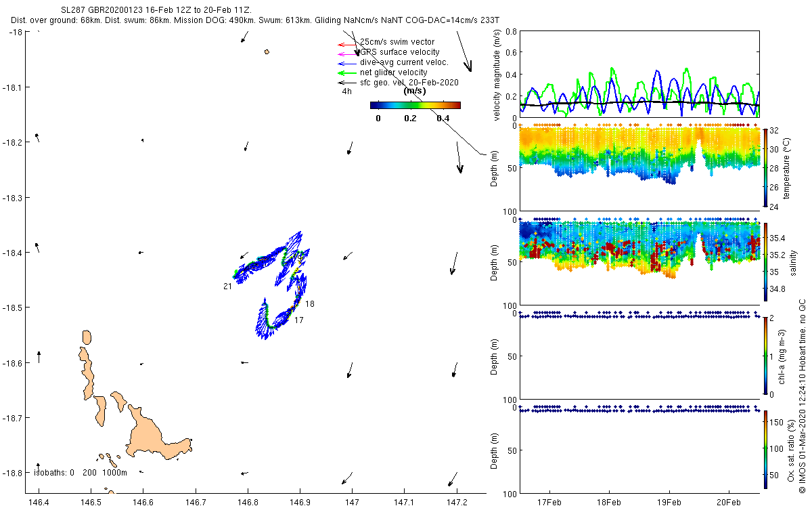
Task: Click the salinity colorbar scale
Action: pos(765,261)
